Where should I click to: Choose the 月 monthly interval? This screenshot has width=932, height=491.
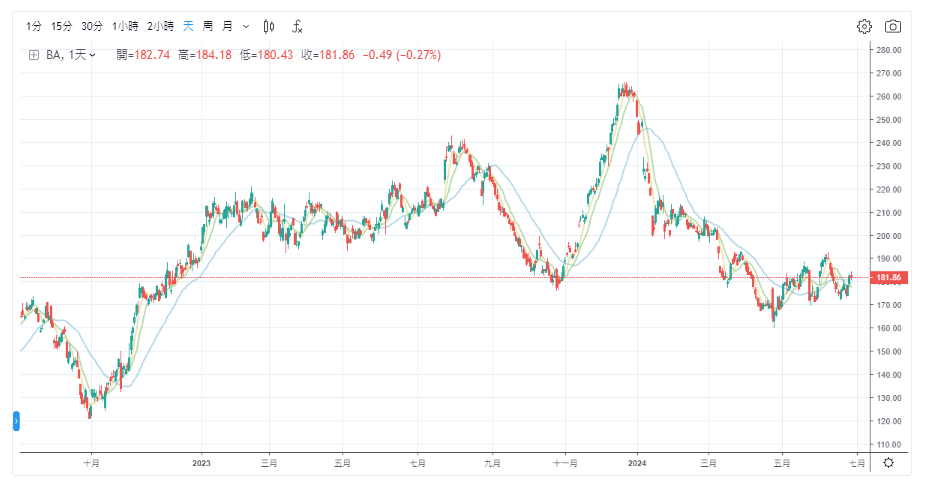[x=227, y=26]
